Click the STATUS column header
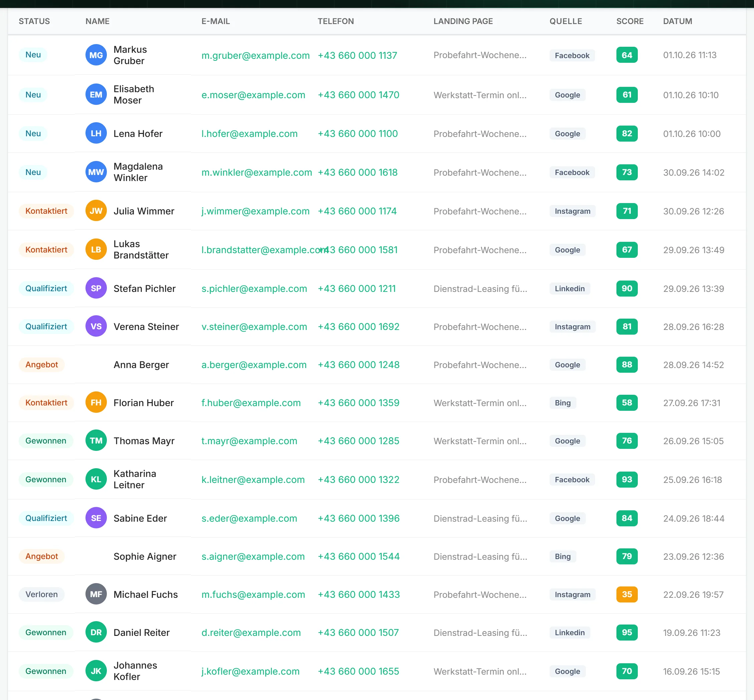 [x=34, y=21]
